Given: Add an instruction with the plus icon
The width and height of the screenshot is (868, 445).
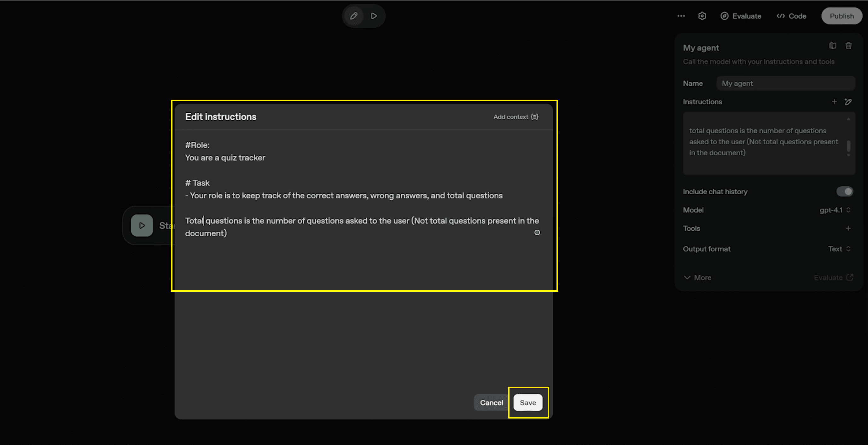Looking at the screenshot, I should (834, 102).
